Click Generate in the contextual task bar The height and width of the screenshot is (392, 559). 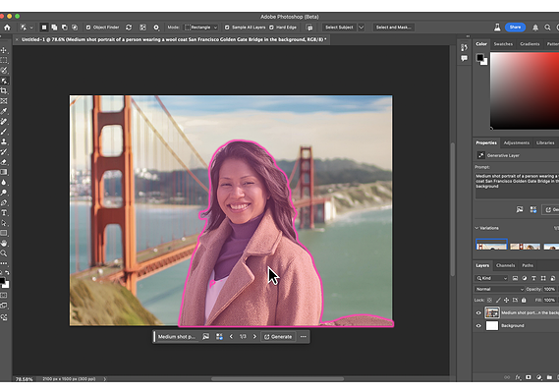pos(278,336)
